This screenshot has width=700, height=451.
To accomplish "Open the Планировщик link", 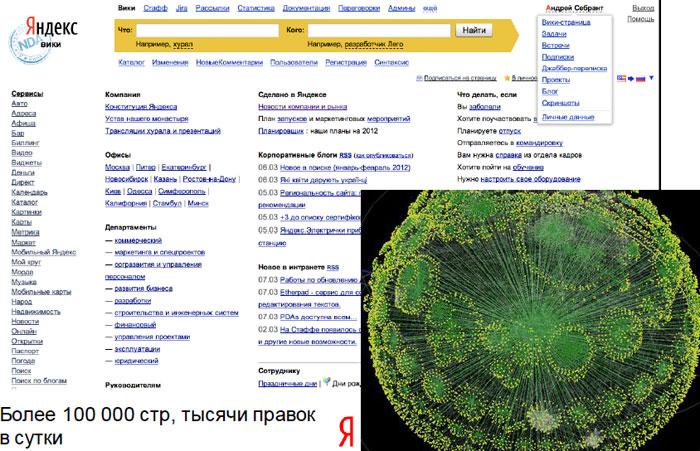I will 281,131.
